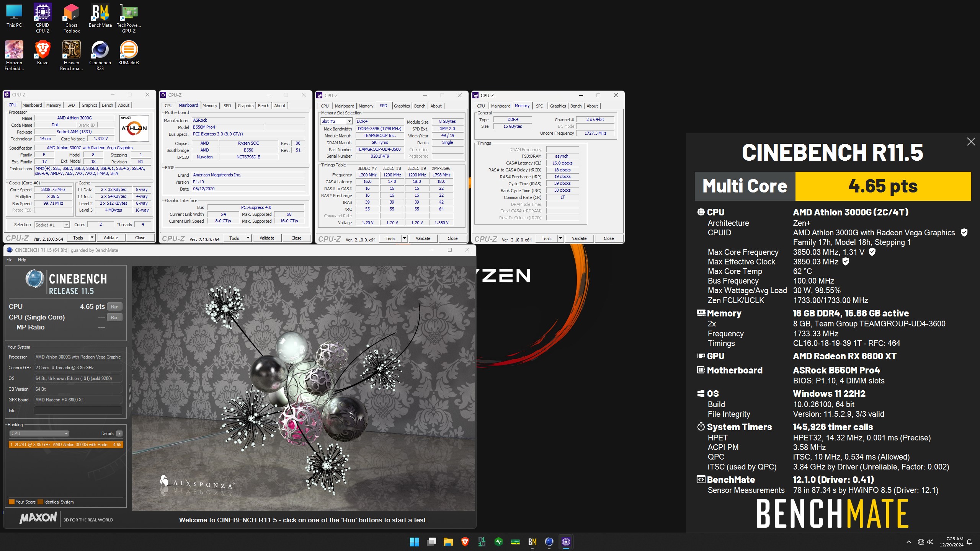The width and height of the screenshot is (980, 551).
Task: Close the BenchMate result panel with X
Action: [x=971, y=142]
